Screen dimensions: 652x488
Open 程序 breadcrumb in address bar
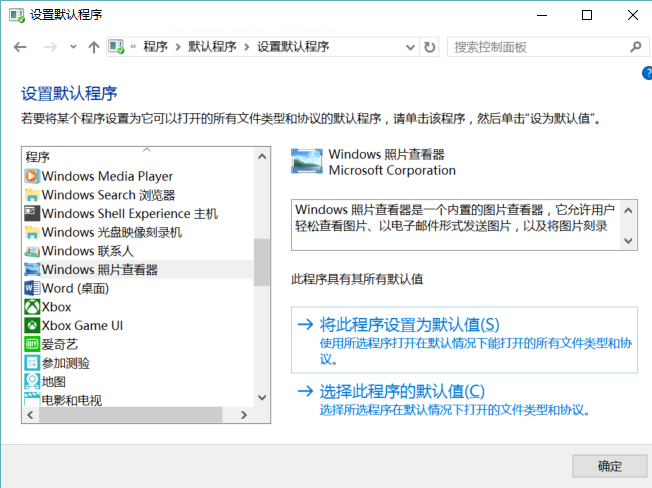click(x=156, y=47)
